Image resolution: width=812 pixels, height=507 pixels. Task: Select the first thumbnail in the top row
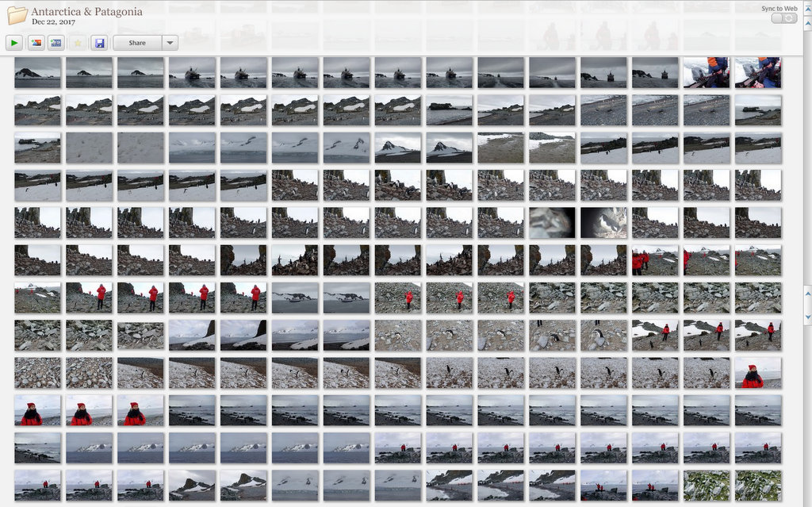(x=37, y=72)
